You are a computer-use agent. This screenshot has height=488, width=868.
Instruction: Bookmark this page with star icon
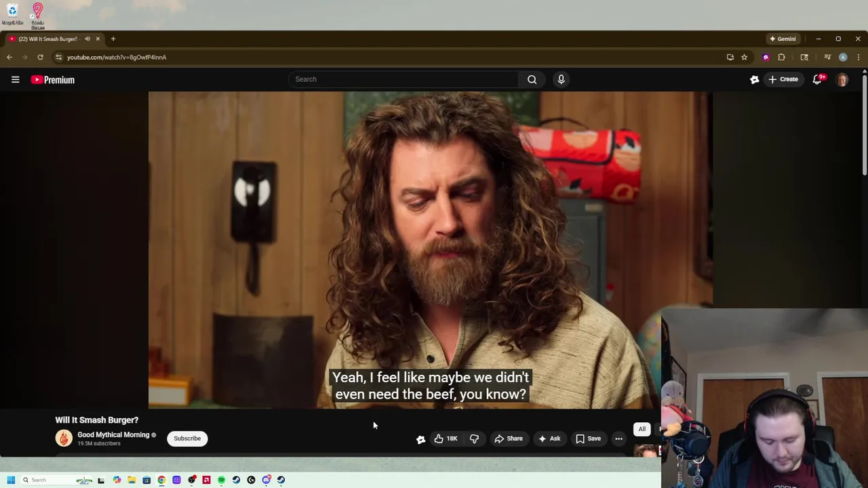click(x=744, y=57)
